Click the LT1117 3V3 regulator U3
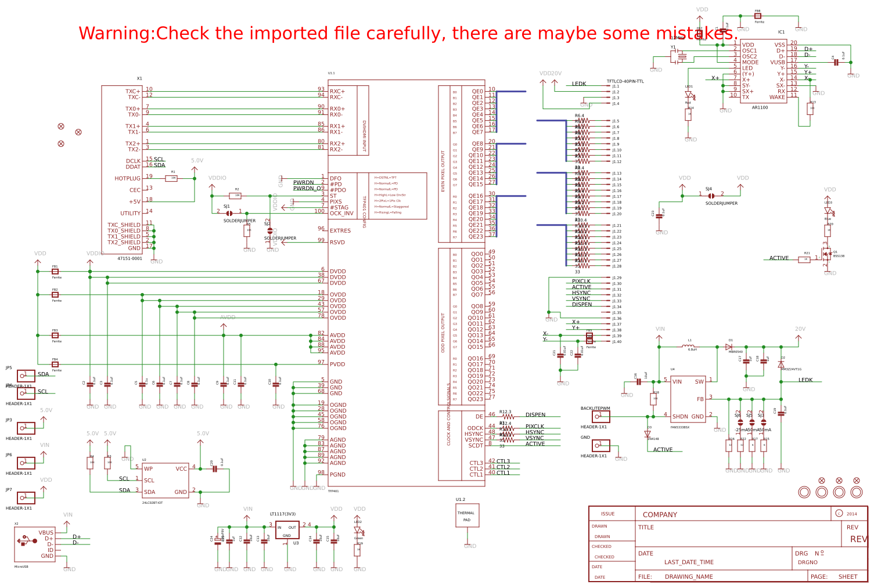The image size is (874, 588). 287,529
